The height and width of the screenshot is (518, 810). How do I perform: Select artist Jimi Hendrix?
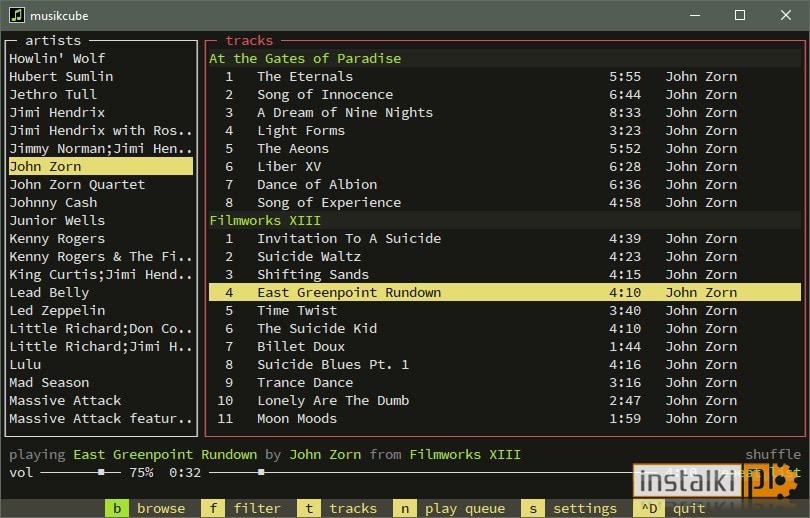[101, 113]
